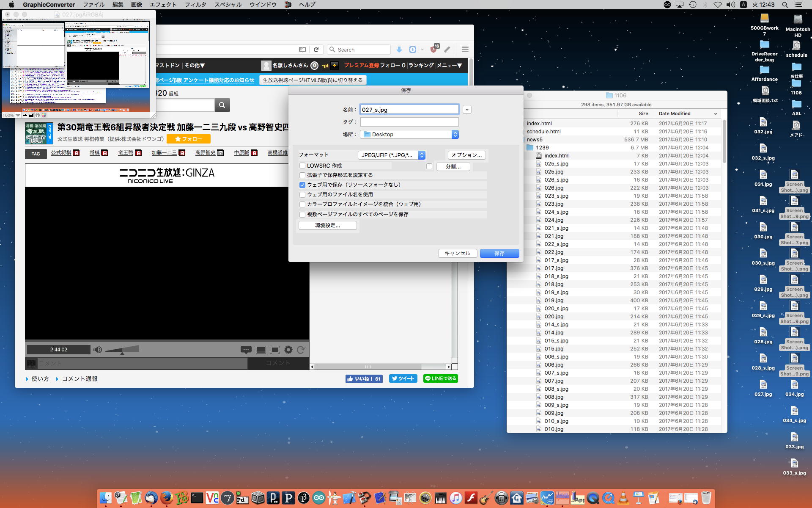Open the JPEG/JFIF format dropdown
This screenshot has height=508, width=812.
pyautogui.click(x=391, y=155)
